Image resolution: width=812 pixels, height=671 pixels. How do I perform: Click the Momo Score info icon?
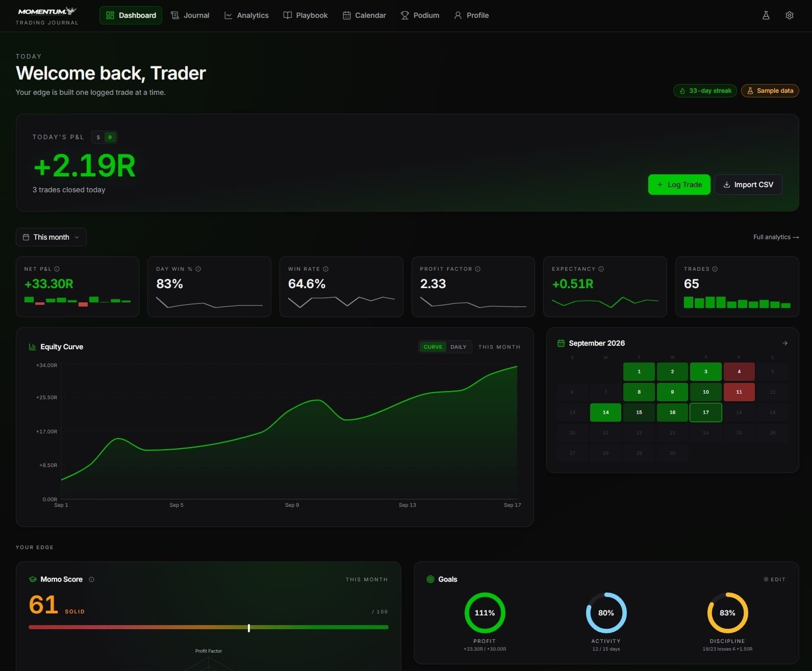tap(92, 579)
